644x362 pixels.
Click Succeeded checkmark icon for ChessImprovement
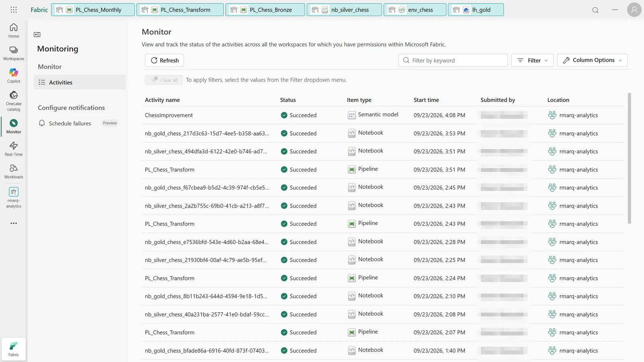[x=284, y=115]
